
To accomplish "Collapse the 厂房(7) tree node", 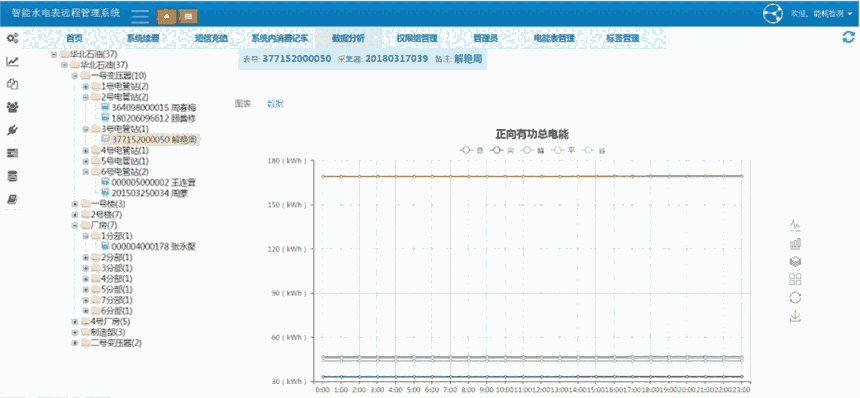I will (75, 225).
